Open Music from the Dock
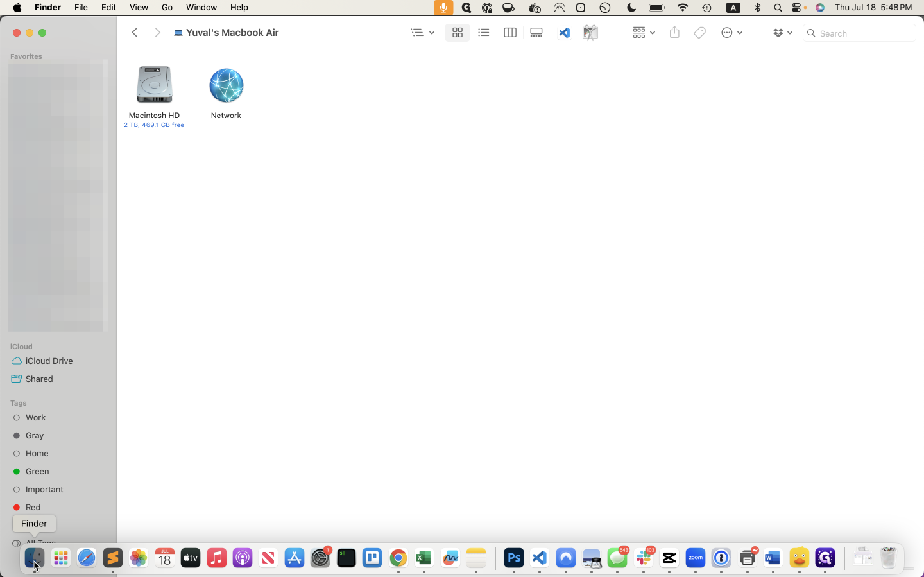Image resolution: width=924 pixels, height=577 pixels. click(x=217, y=558)
